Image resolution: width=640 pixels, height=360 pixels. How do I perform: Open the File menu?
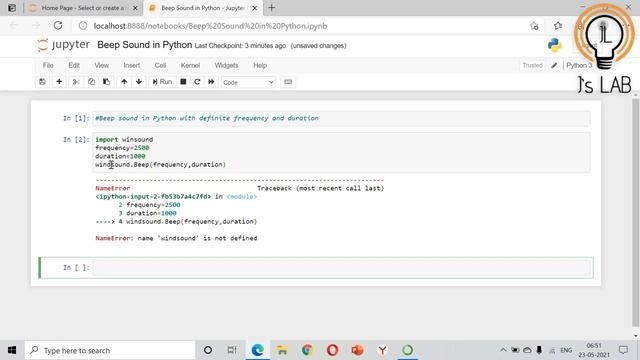point(48,65)
